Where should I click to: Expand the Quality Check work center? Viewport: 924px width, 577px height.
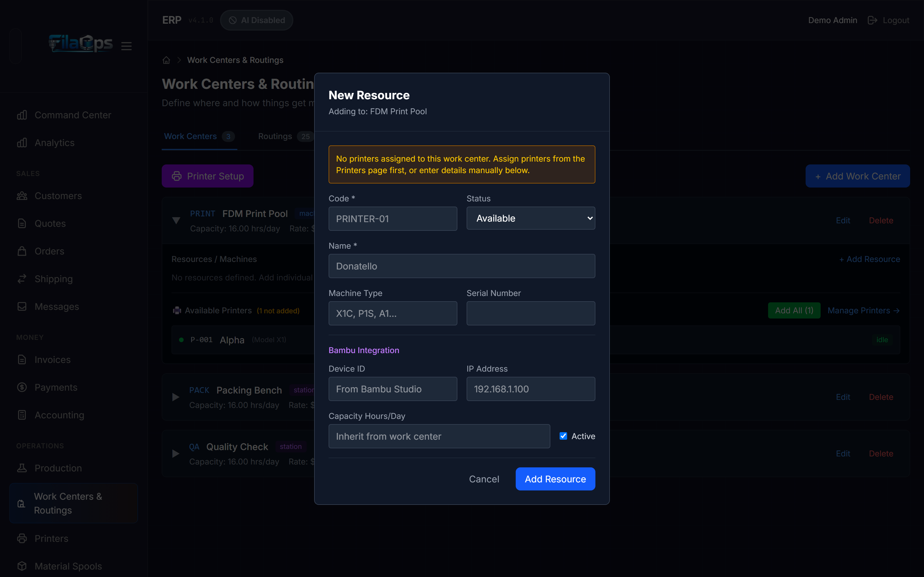pos(176,454)
